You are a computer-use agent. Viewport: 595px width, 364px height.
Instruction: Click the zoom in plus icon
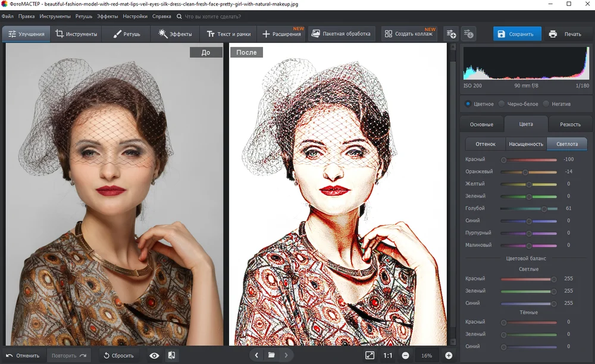coord(449,356)
